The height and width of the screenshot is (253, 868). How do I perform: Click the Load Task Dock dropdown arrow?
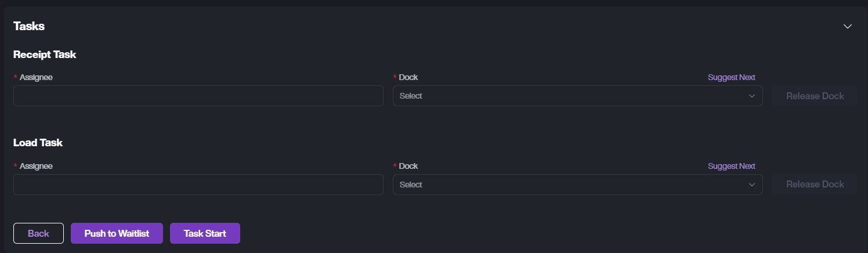(x=752, y=185)
